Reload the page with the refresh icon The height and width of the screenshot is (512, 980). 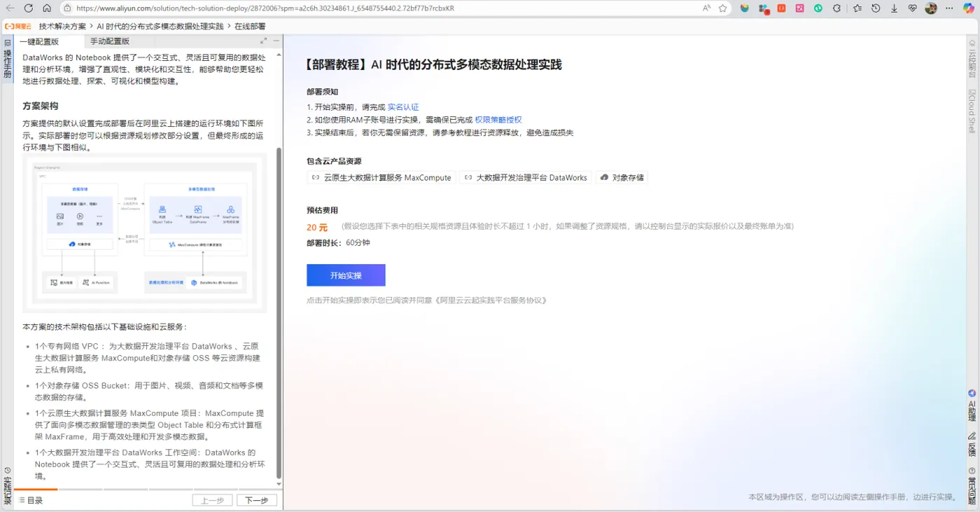[29, 8]
